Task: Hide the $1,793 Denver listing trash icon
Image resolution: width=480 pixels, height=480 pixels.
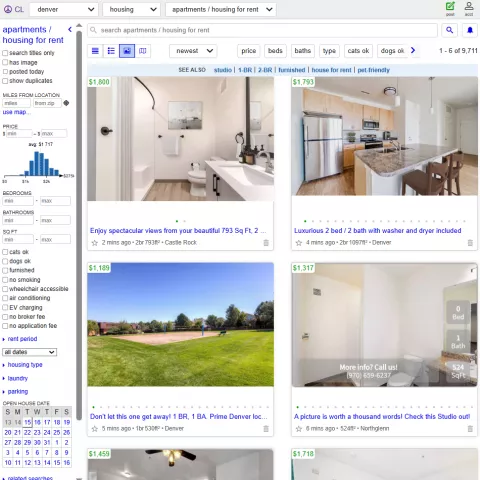Action: click(470, 243)
